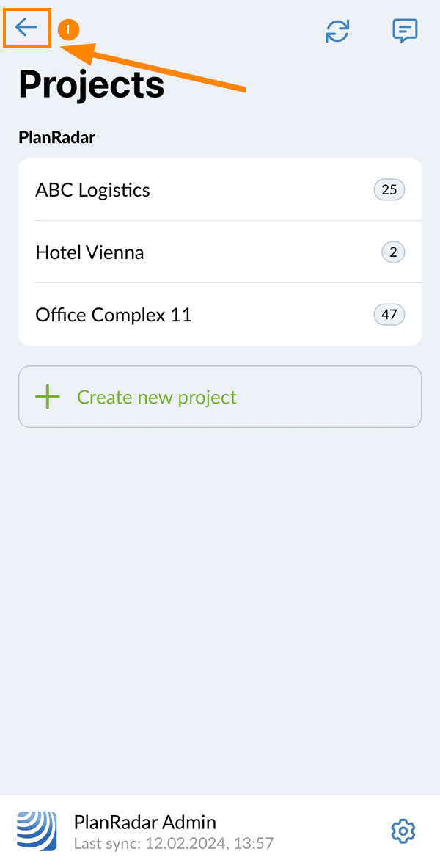Image resolution: width=440 pixels, height=868 pixels.
Task: Tap the badge showing 2 next to Hotel Vienna
Action: point(392,252)
